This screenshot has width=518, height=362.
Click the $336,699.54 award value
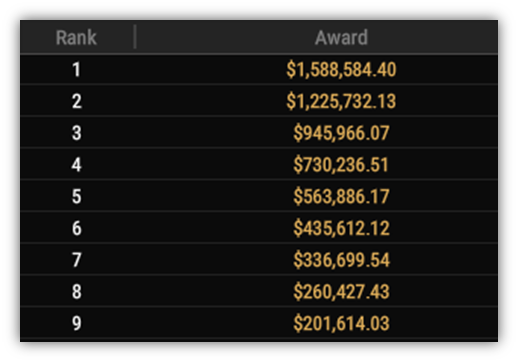pos(341,260)
